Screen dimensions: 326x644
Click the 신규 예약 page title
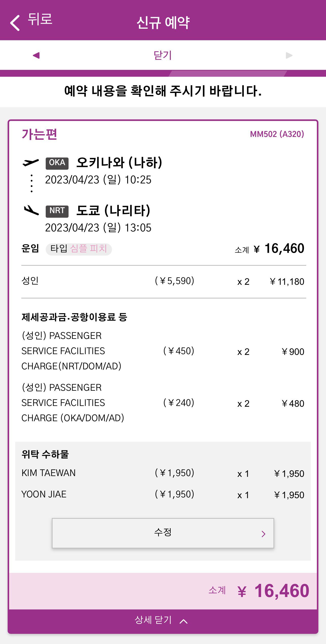(x=163, y=22)
